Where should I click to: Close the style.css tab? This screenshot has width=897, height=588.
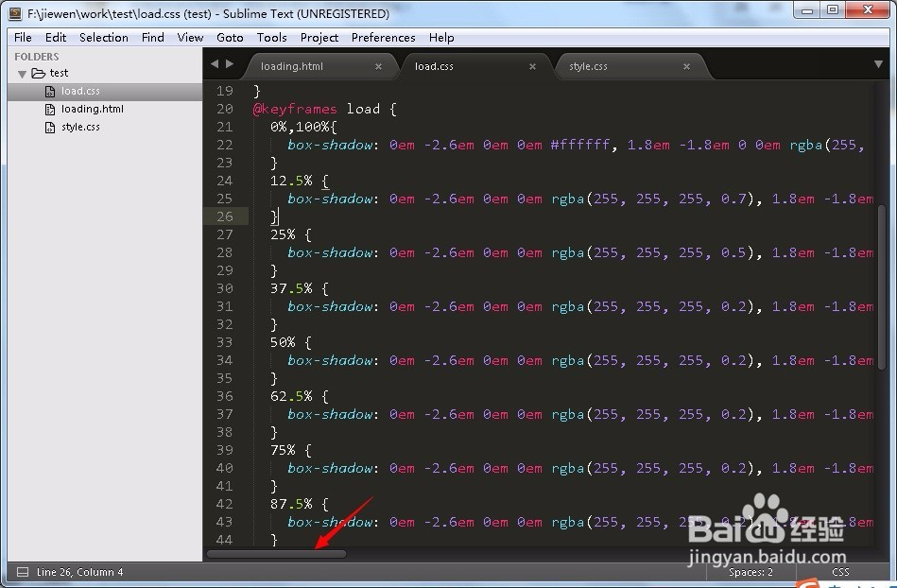point(686,66)
